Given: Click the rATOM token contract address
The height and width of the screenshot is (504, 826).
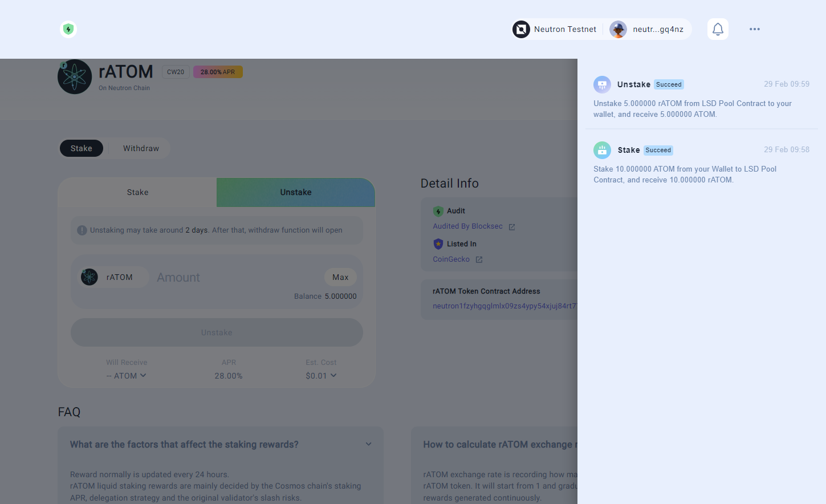Looking at the screenshot, I should [505, 306].
